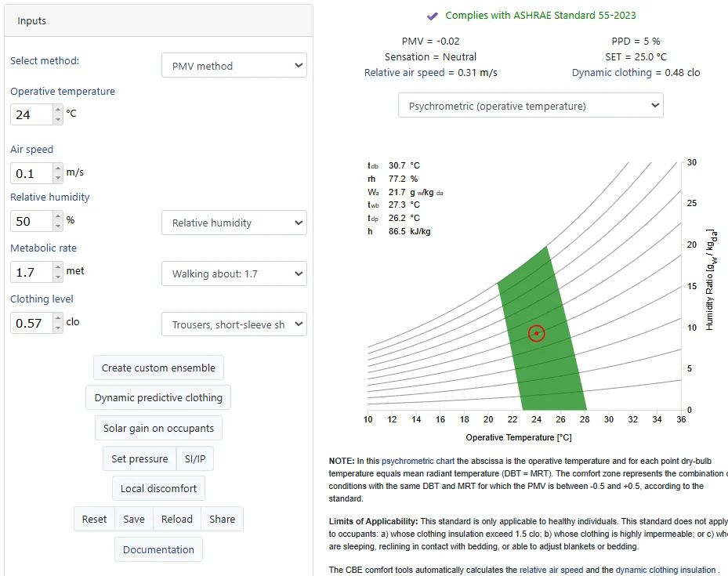Increase operative temperature with up stepper
The height and width of the screenshot is (576, 728).
pos(57,110)
